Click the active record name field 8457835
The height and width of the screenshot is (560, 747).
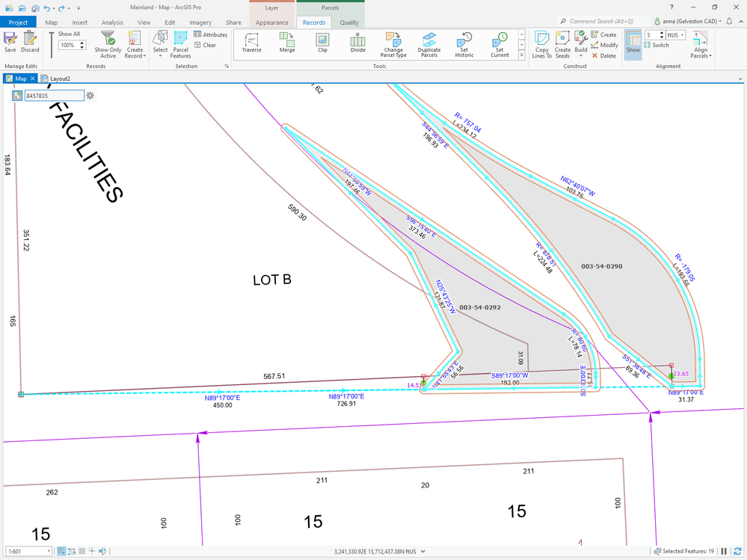click(x=55, y=96)
